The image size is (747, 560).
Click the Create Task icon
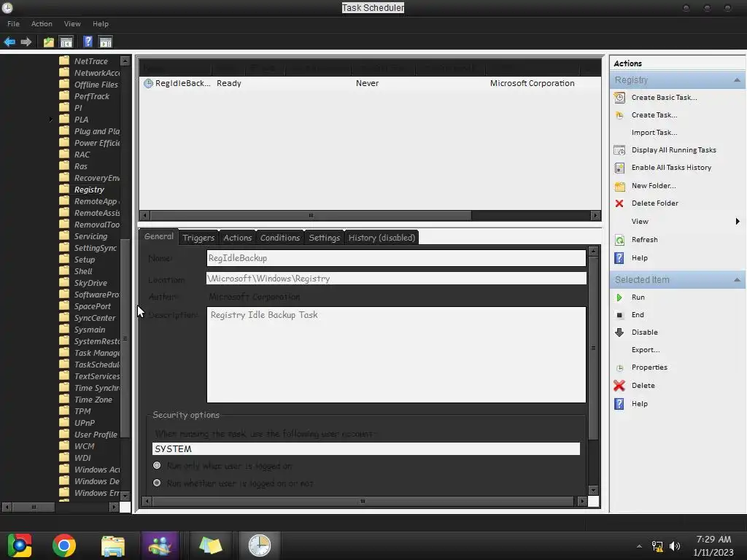[619, 115]
